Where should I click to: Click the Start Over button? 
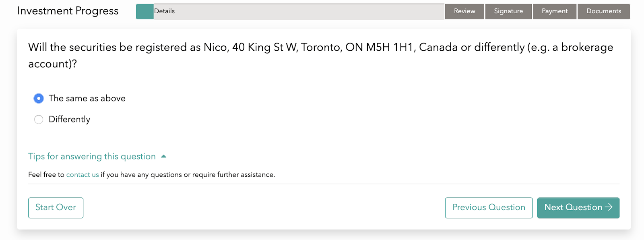point(56,208)
